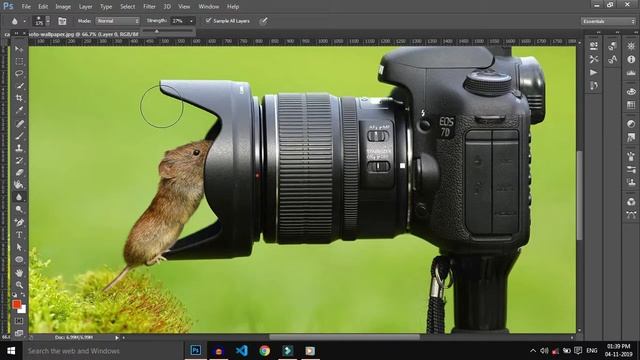
Task: Open the Tool Presets crossed-tools icon
Action: [593, 59]
